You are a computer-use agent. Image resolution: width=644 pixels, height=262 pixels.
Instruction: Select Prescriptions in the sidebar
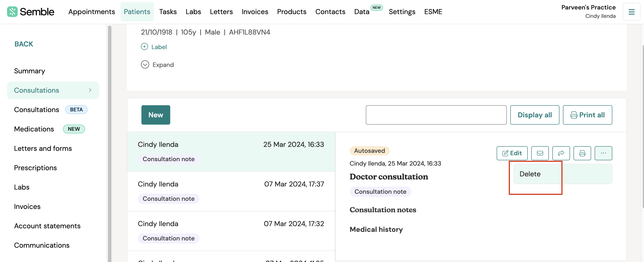click(35, 168)
